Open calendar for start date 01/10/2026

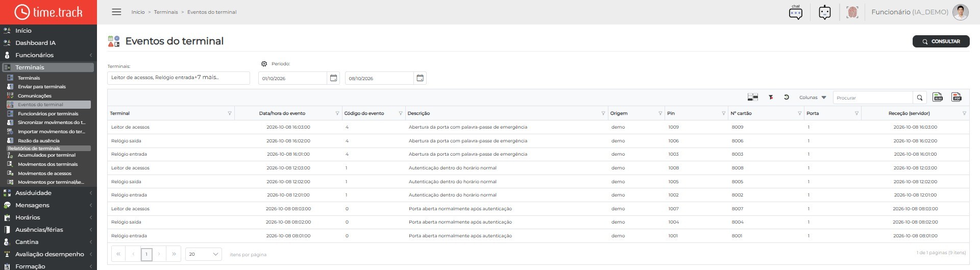(x=333, y=78)
